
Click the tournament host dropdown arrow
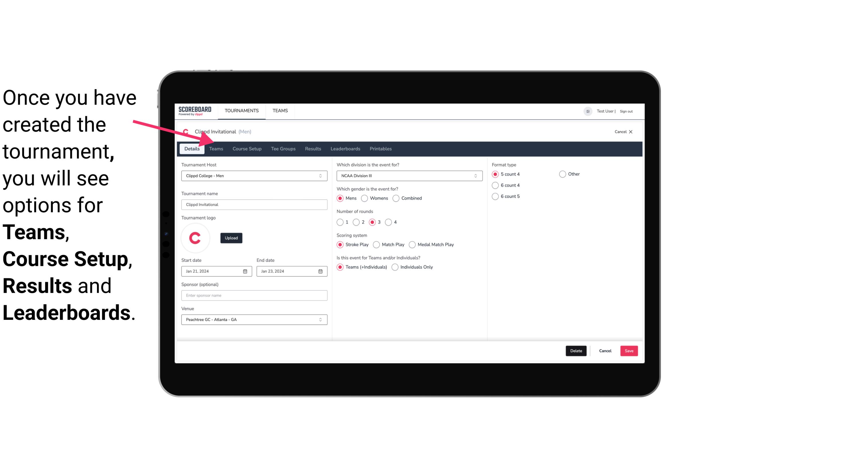coord(321,176)
